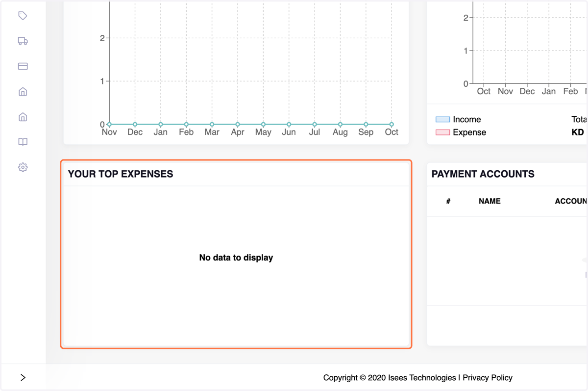Open the delivery truck sidebar icon
This screenshot has width=588, height=391.
23,41
